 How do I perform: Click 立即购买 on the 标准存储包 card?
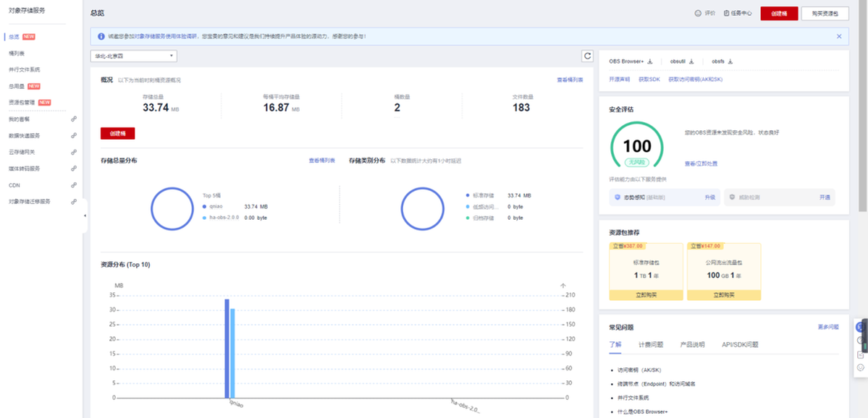(646, 295)
